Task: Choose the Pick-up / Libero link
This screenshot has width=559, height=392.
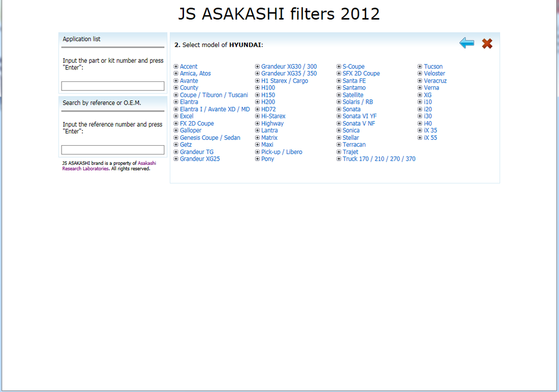Action: (x=282, y=152)
